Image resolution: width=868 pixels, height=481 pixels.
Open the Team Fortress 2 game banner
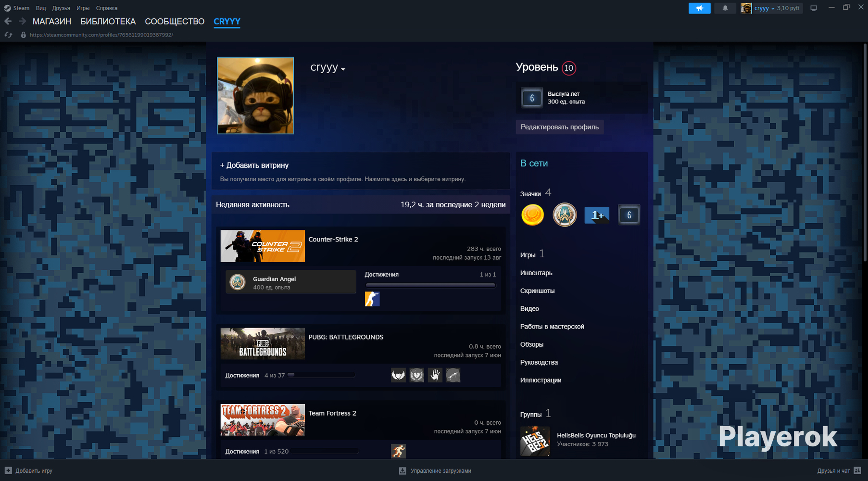pyautogui.click(x=263, y=420)
